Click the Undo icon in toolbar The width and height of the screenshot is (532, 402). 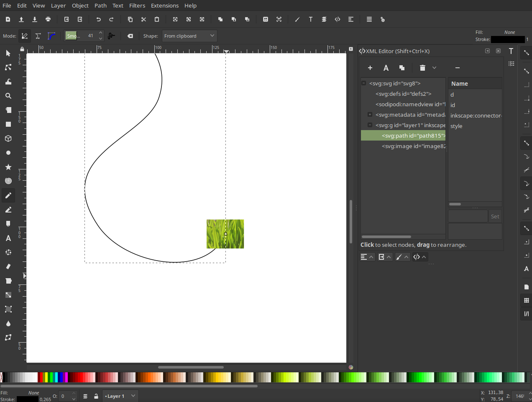(x=98, y=19)
